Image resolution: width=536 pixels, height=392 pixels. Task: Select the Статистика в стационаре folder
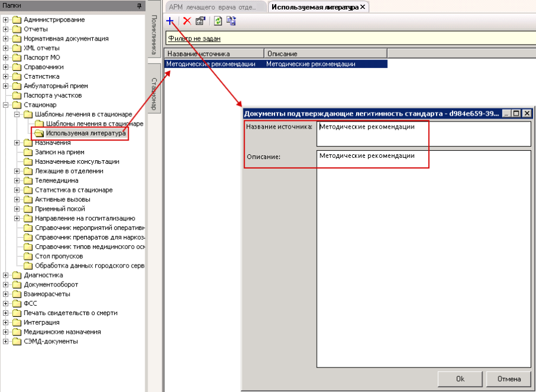73,190
